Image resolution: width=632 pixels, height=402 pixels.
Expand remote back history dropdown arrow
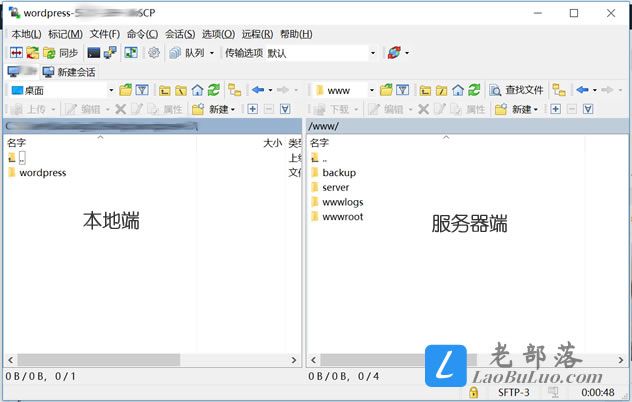point(595,90)
